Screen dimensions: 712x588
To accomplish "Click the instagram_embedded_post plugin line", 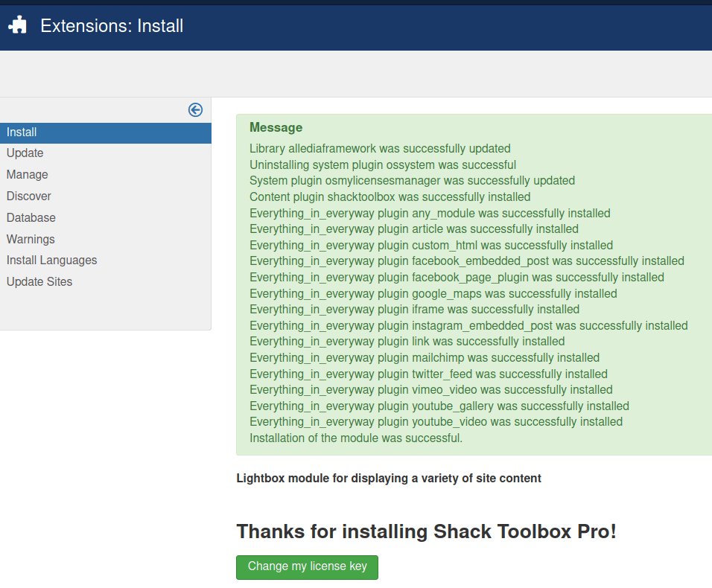I will point(468,326).
